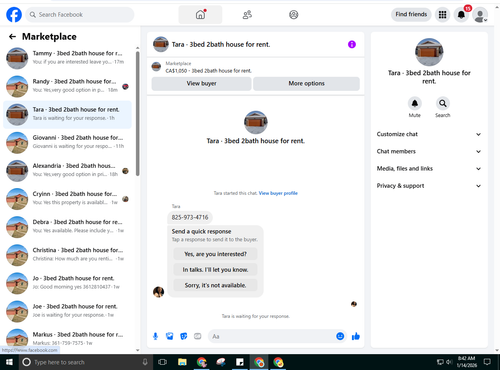Open the account avatar menu
The image size is (500, 370).
pyautogui.click(x=480, y=15)
